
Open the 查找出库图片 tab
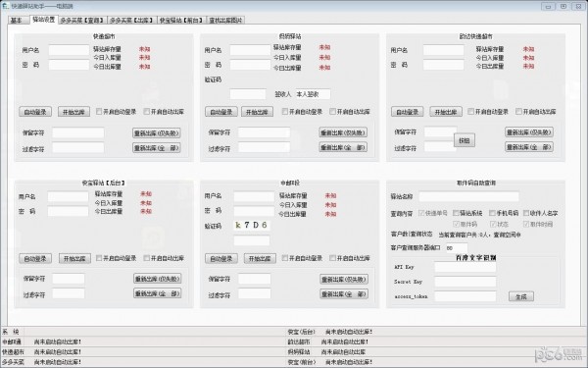click(225, 21)
